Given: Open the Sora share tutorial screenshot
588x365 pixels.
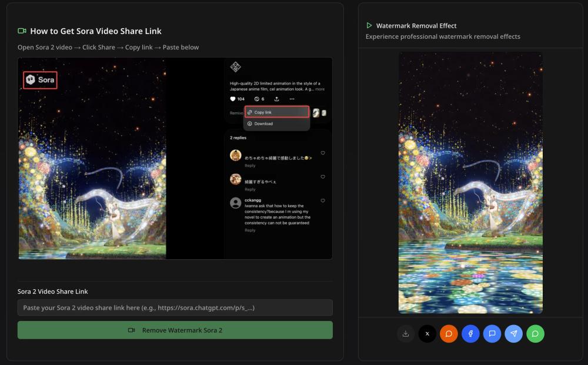Looking at the screenshot, I should [175, 158].
